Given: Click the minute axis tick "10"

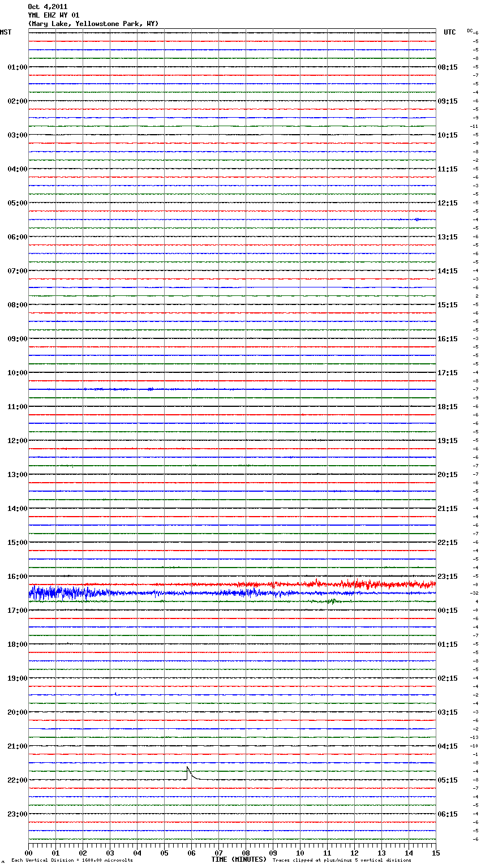Looking at the screenshot, I should click(300, 853).
